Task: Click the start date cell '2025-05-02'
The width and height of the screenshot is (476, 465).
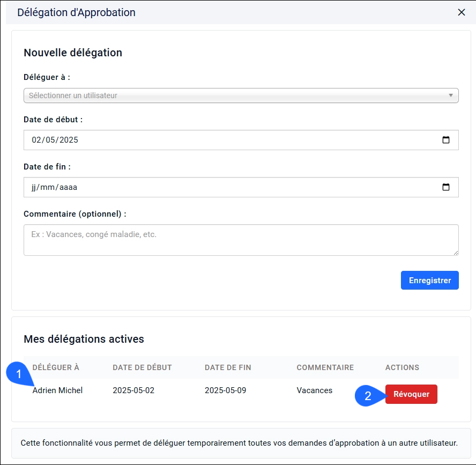Action: (x=133, y=390)
